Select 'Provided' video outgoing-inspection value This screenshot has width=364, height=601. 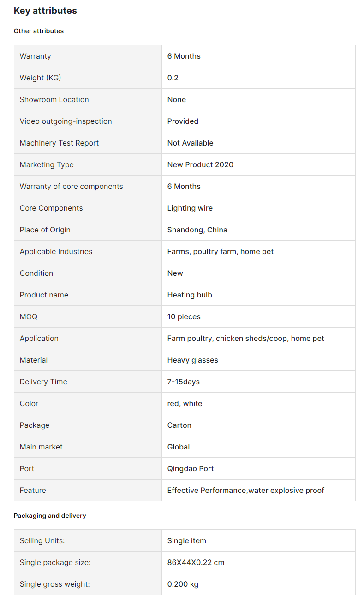click(183, 121)
